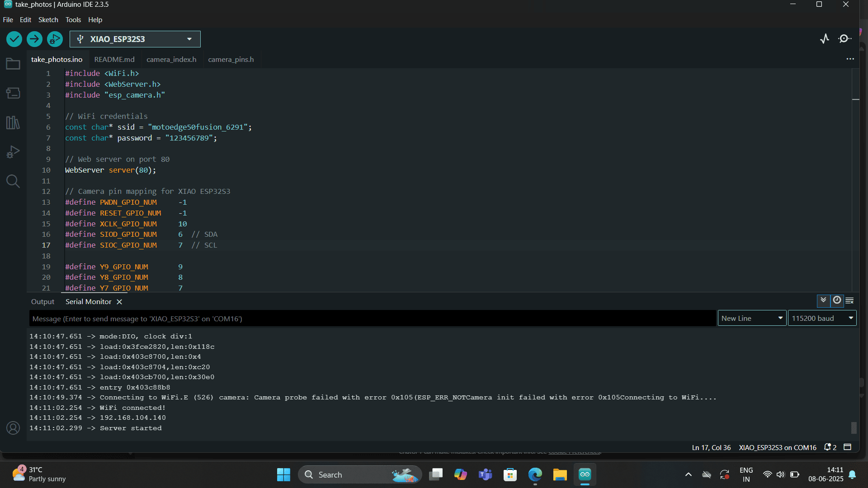
Task: Open the clock showing 14:11
Action: (826, 474)
